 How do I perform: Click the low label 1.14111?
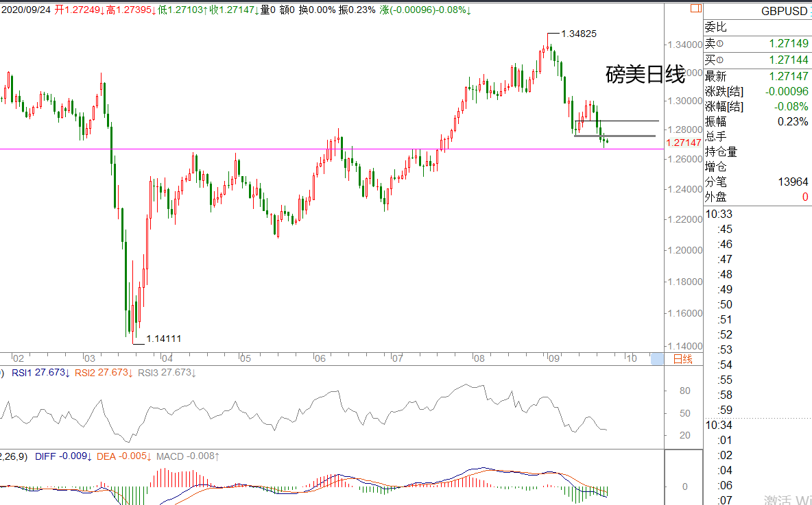tap(164, 339)
